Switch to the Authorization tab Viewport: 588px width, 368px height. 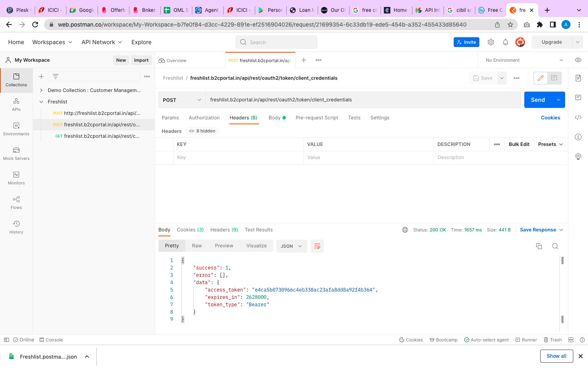(x=204, y=118)
